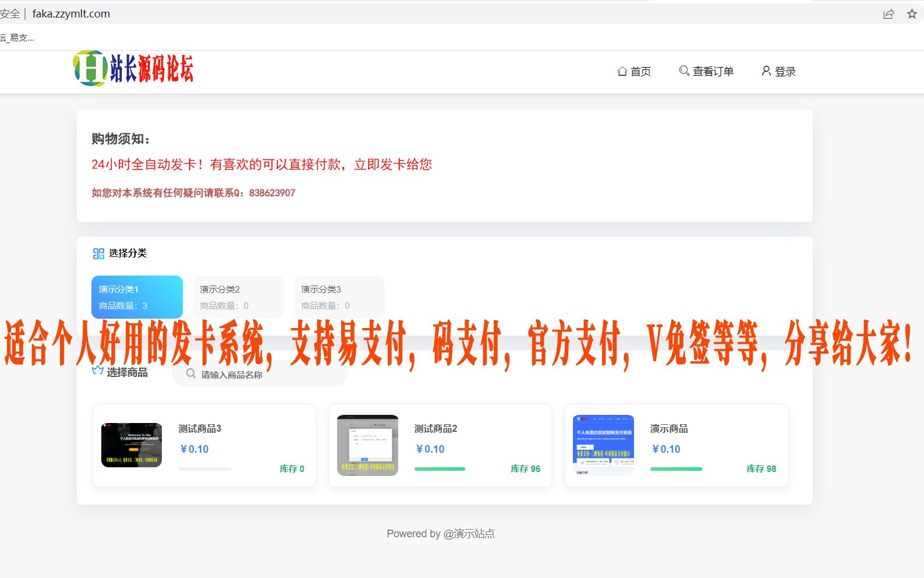
Task: Click 库存 98 stock text
Action: coord(762,468)
